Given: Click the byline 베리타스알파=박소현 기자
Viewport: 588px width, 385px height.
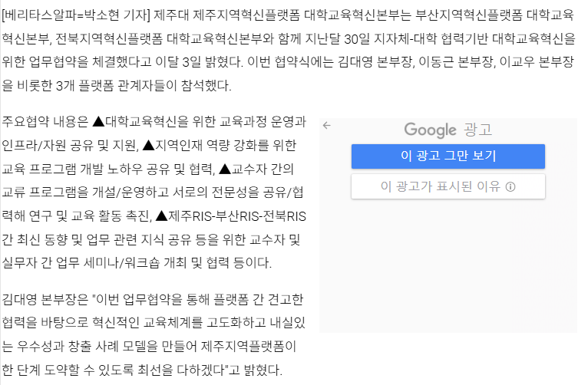Looking at the screenshot, I should pos(76,15).
